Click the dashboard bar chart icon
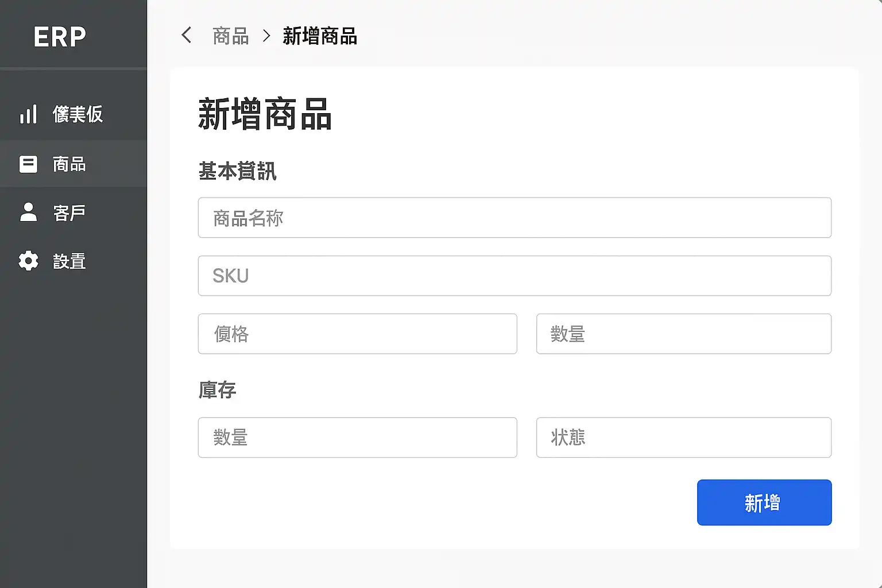Image resolution: width=882 pixels, height=588 pixels. 28,114
